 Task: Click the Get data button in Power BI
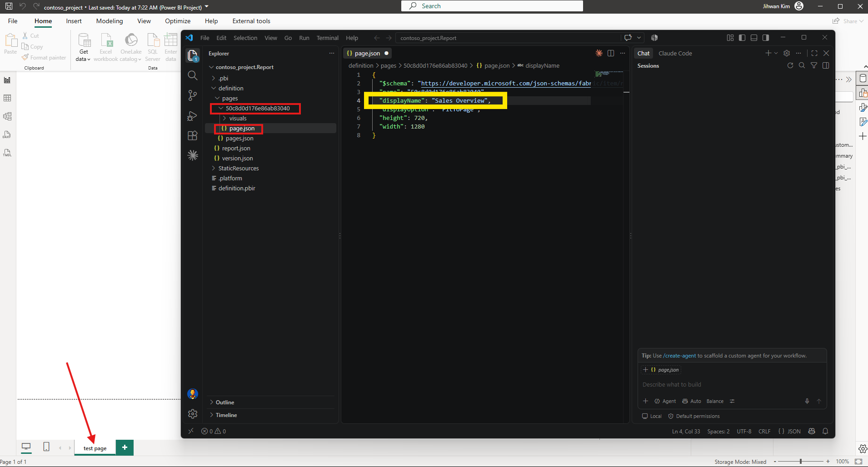click(84, 47)
